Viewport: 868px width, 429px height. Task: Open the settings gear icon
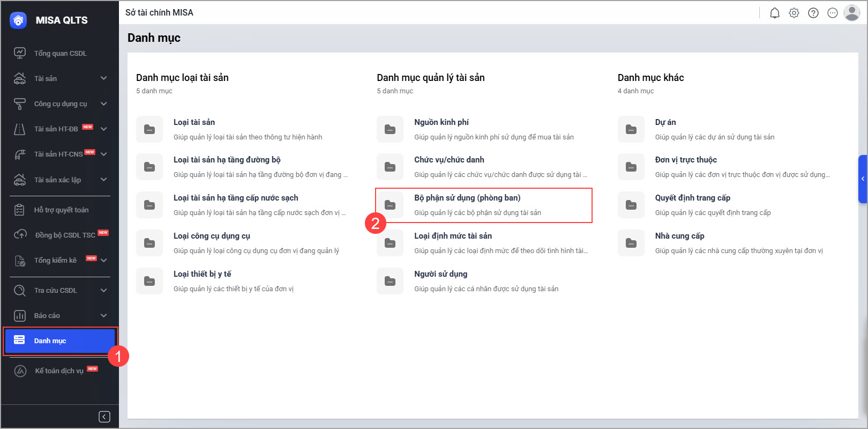click(794, 13)
